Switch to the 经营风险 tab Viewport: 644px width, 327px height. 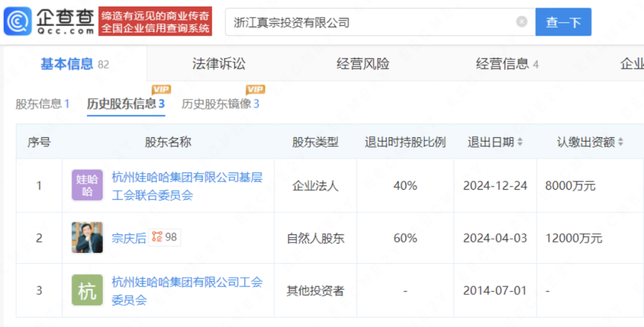pos(363,64)
